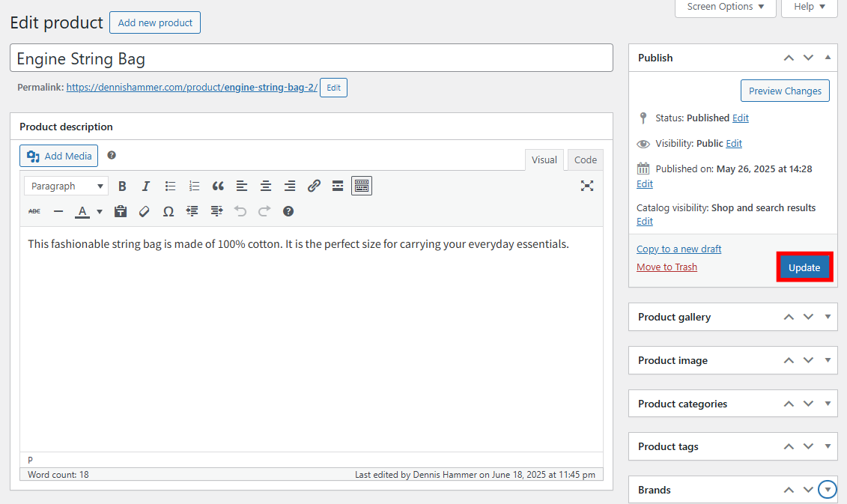Open the Screen Options menu
The width and height of the screenshot is (847, 504).
pos(725,7)
